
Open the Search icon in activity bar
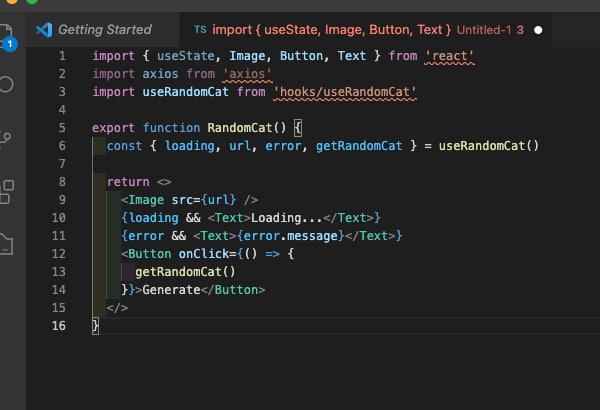[x=6, y=84]
